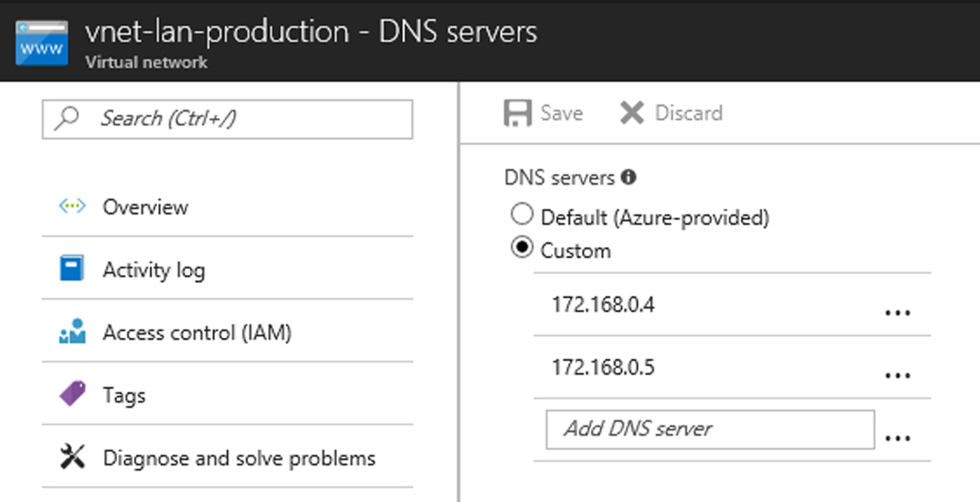Open the Tags menu item

pyautogui.click(x=228, y=395)
